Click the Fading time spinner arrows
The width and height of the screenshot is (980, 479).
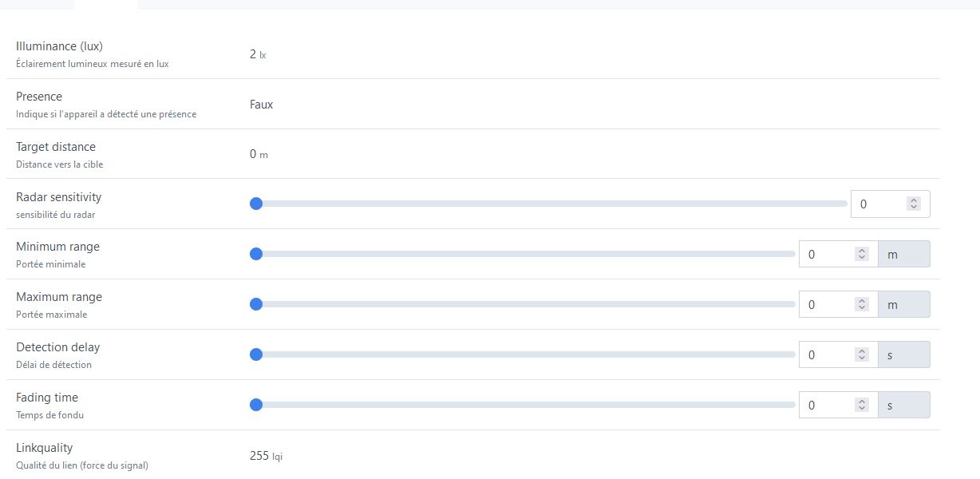tap(862, 405)
